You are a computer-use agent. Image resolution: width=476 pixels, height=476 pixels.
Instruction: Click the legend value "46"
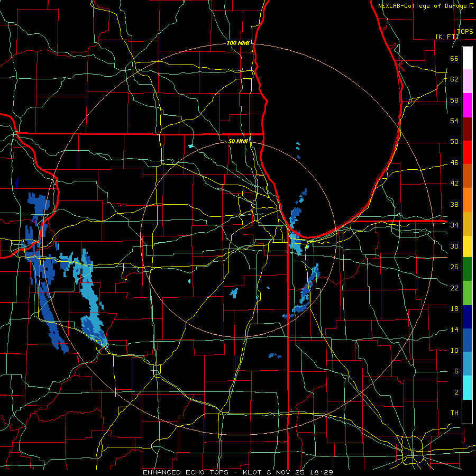click(x=454, y=163)
